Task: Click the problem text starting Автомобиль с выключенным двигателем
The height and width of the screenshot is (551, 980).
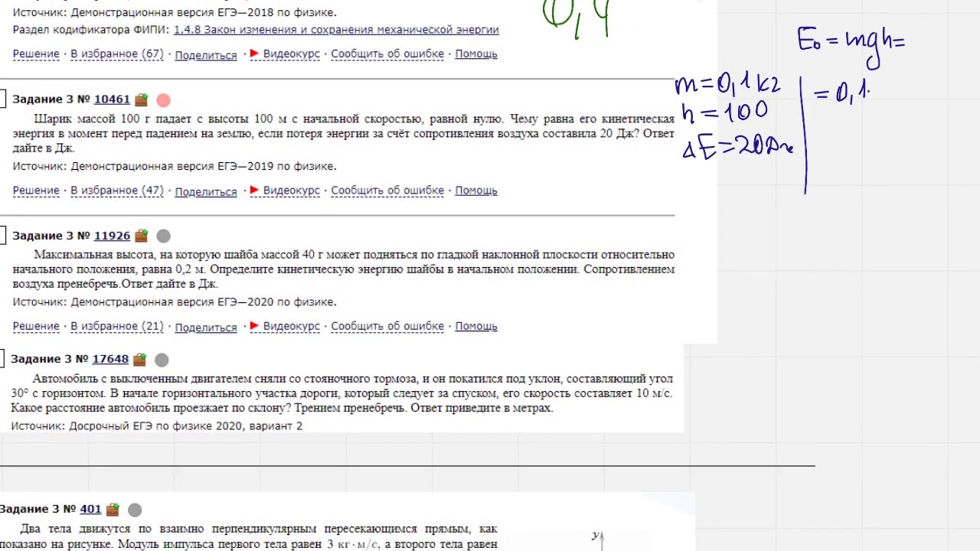Action: coord(342,393)
